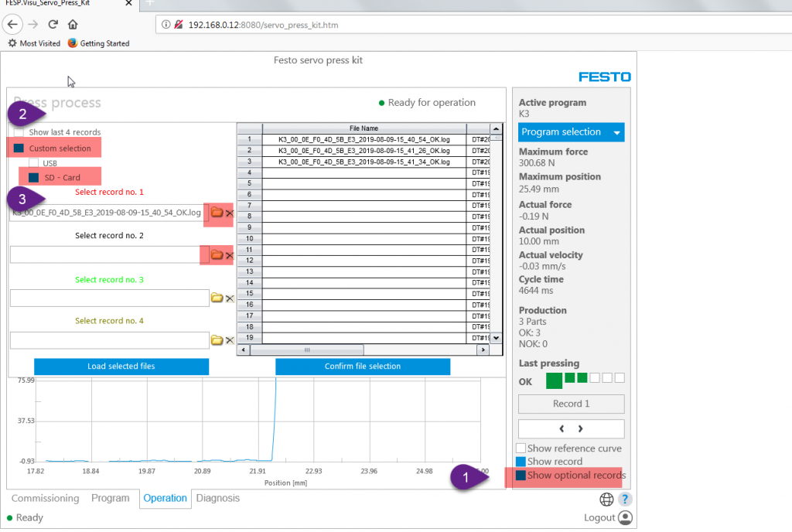Open language settings via the globe icon
Viewport: 792px width, 532px height.
tap(606, 500)
